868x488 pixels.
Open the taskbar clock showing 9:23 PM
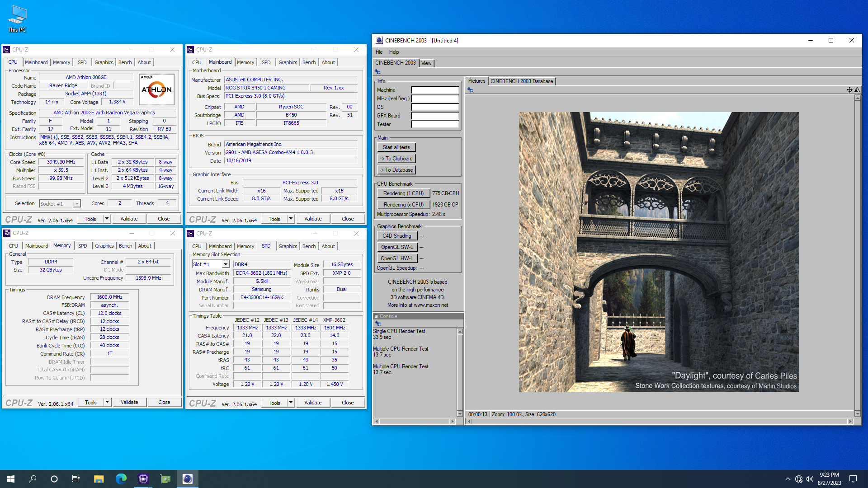pos(829,479)
